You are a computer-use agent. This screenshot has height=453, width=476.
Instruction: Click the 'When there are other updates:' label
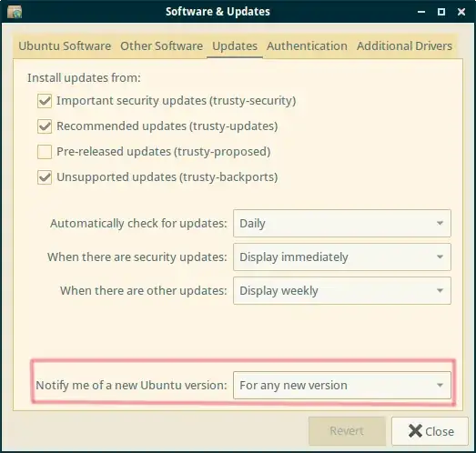click(x=143, y=291)
